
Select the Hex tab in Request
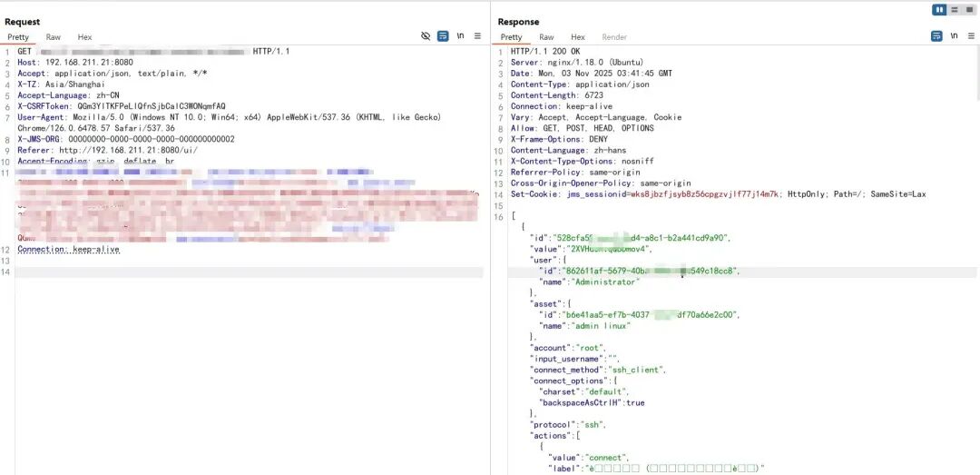click(x=84, y=37)
